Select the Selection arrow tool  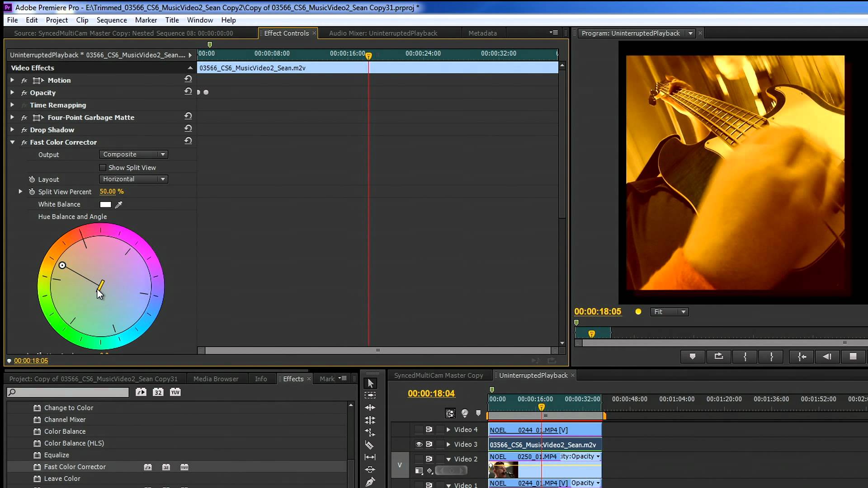point(370,384)
